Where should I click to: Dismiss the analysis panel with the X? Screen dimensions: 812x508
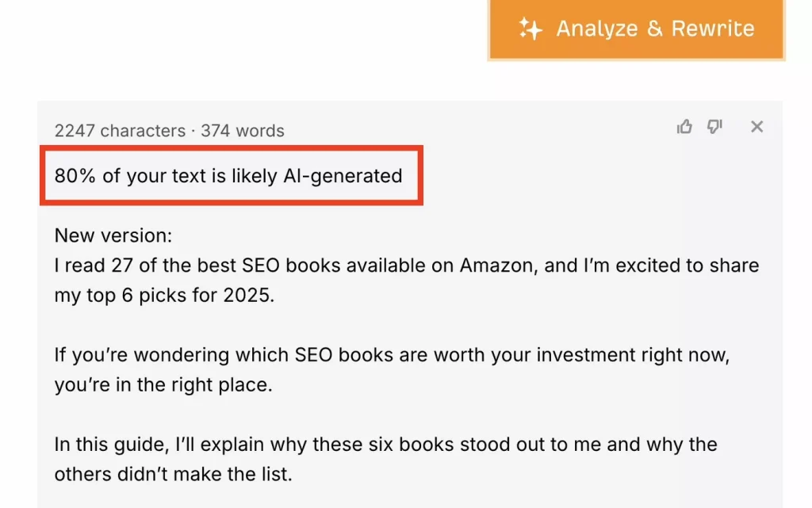coord(757,126)
